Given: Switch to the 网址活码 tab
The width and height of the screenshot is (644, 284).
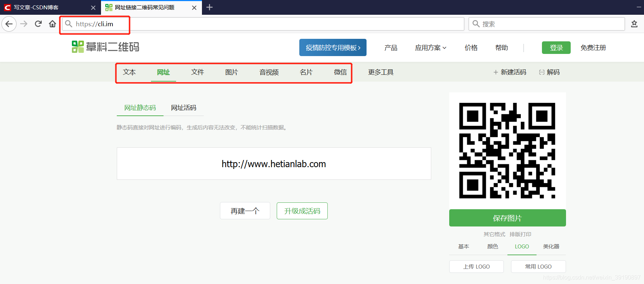Looking at the screenshot, I should click(184, 107).
